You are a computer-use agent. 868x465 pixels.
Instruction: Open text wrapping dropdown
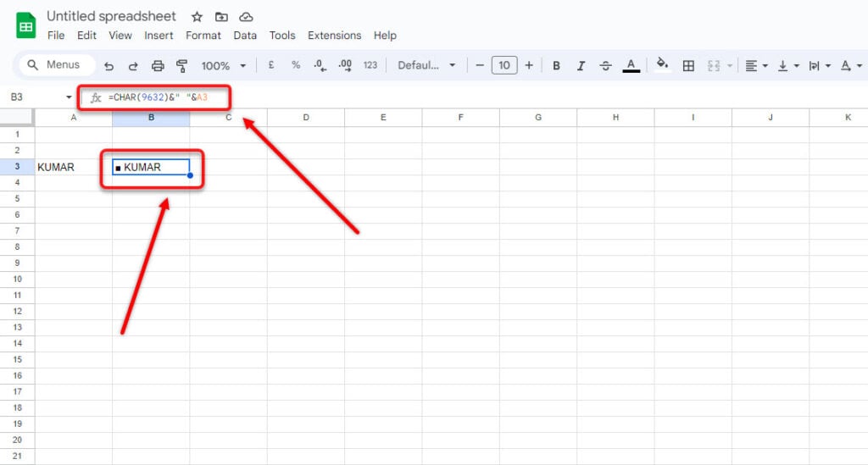(x=820, y=66)
